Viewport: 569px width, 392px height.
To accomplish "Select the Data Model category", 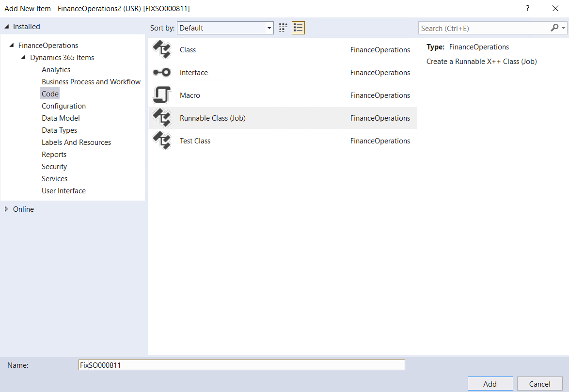I will pyautogui.click(x=61, y=118).
